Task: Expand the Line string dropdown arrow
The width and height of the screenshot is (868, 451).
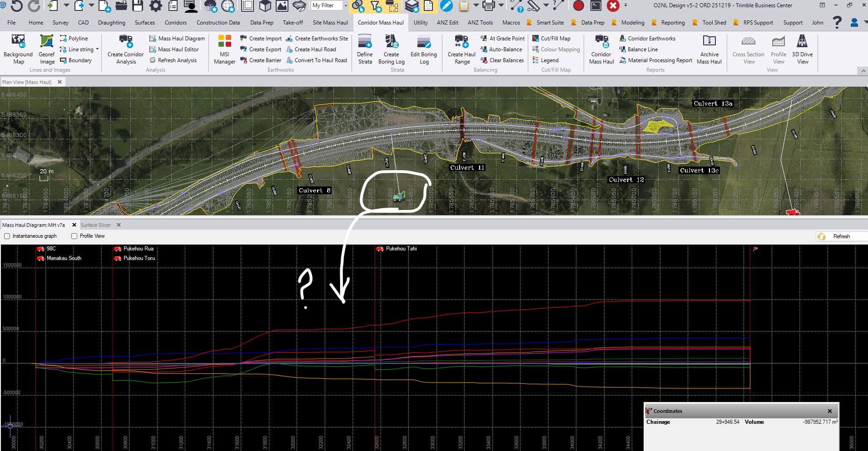Action: [x=97, y=49]
